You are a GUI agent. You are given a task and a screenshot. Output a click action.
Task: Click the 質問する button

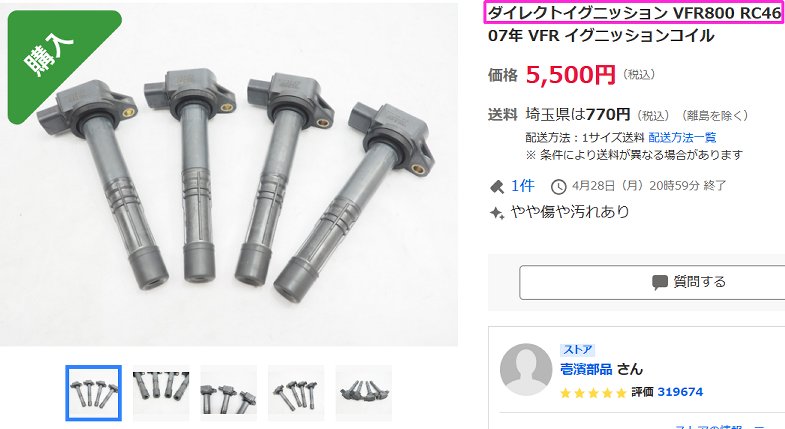[x=652, y=283]
